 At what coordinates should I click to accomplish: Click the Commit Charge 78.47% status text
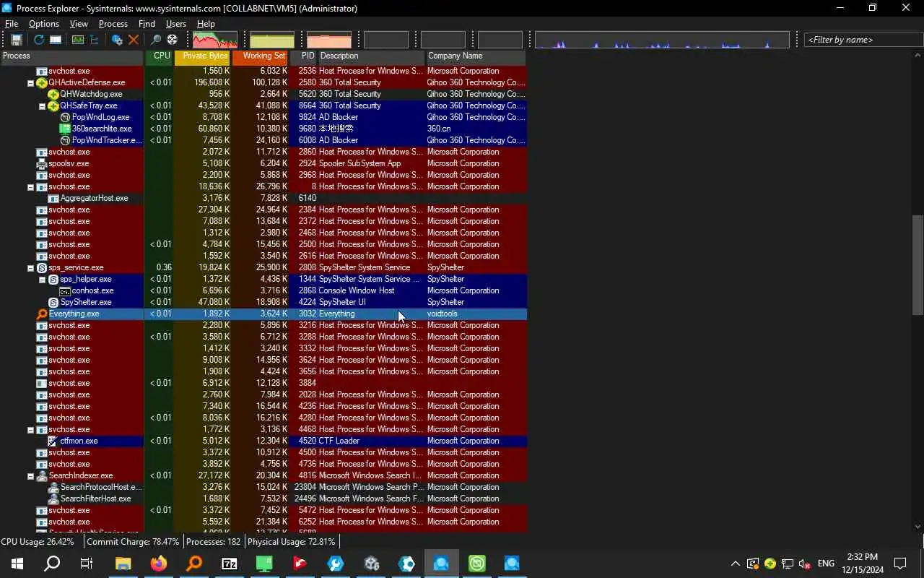133,542
